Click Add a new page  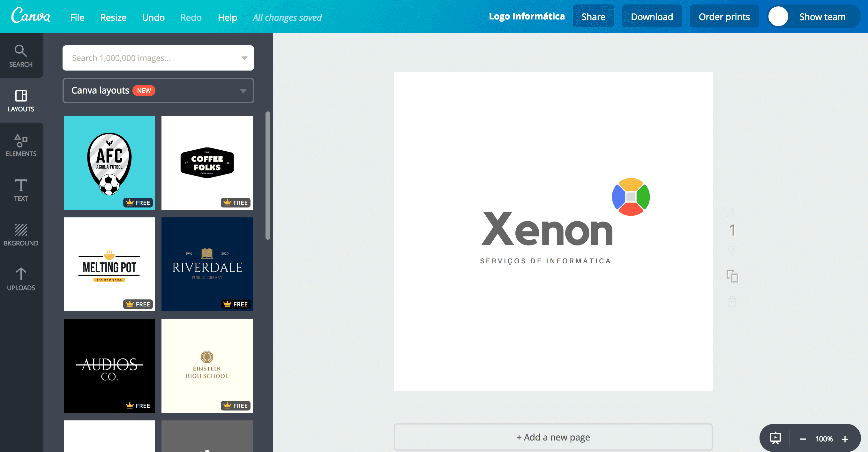tap(553, 437)
